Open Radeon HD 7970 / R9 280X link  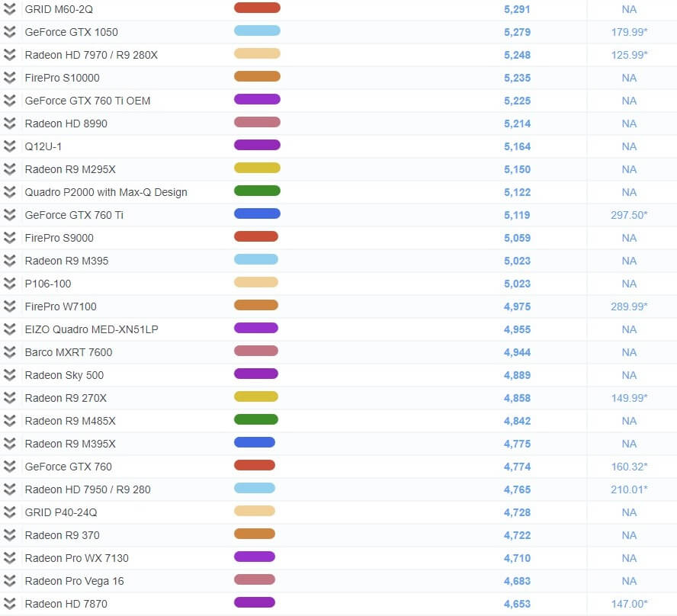[91, 55]
